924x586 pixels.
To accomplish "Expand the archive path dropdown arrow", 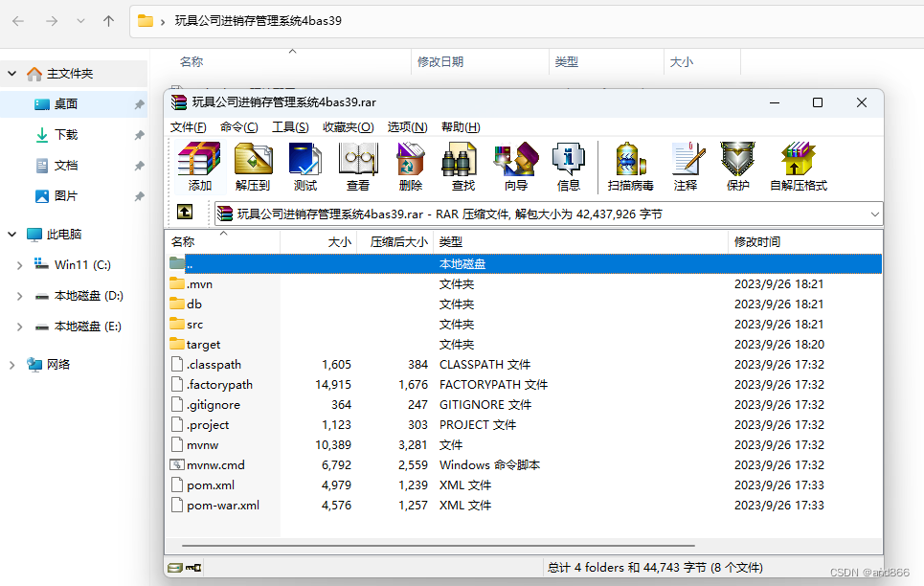I will pyautogui.click(x=875, y=214).
